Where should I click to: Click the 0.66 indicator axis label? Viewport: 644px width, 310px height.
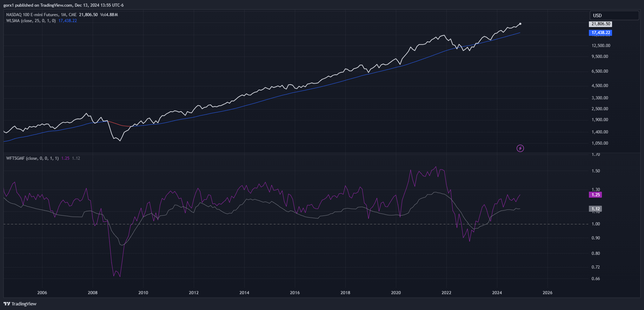tap(596, 279)
